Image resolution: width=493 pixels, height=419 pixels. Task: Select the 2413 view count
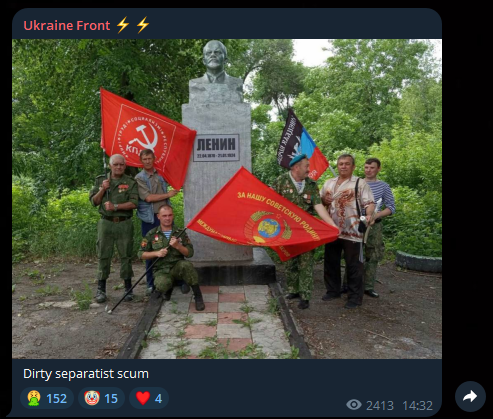point(380,406)
